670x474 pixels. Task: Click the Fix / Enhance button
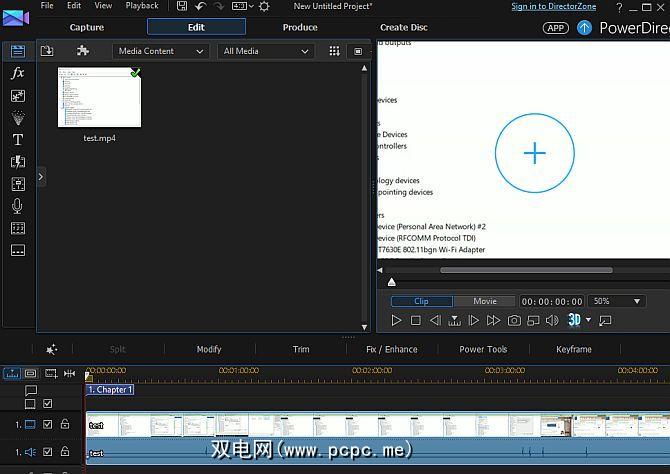392,349
